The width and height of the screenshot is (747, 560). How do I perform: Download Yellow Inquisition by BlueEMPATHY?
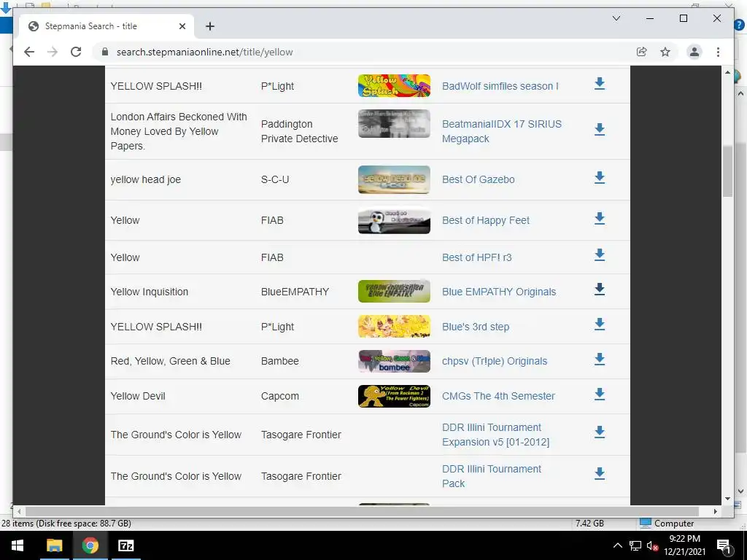600,289
